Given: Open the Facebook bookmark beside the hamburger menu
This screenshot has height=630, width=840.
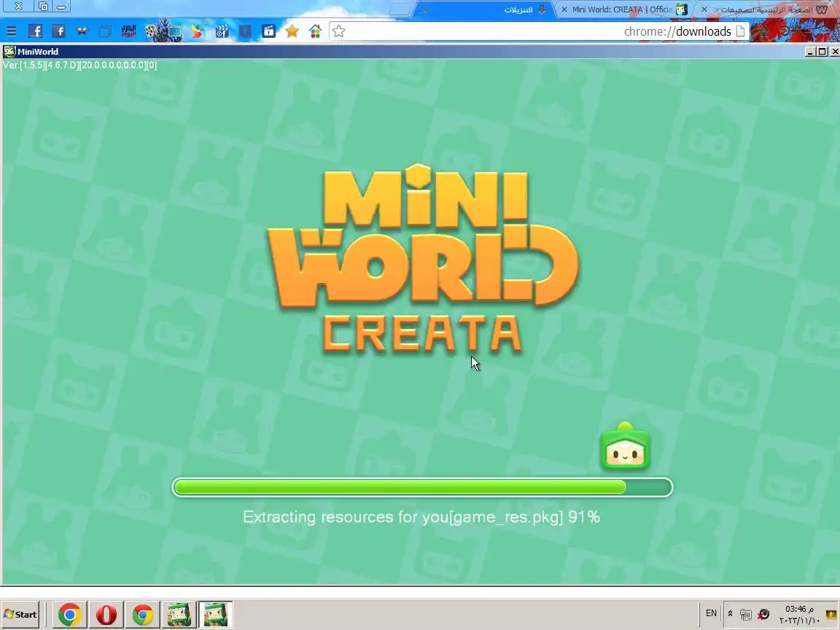Looking at the screenshot, I should coord(35,31).
